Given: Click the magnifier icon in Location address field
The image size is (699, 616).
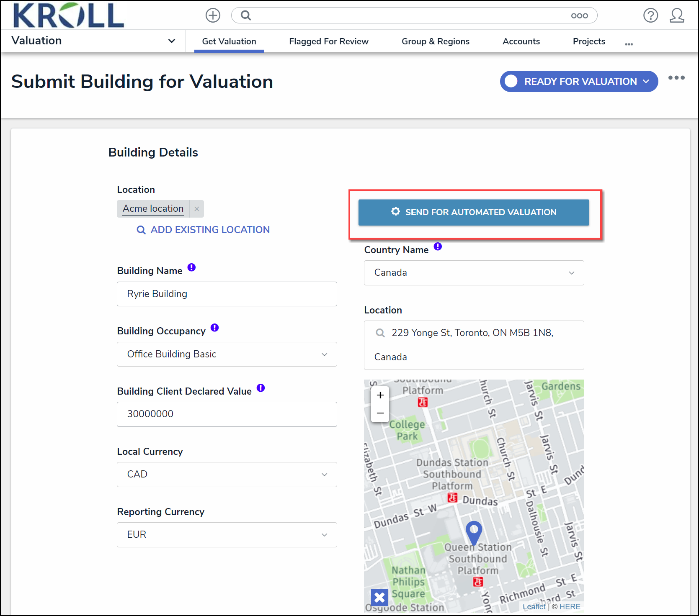Looking at the screenshot, I should pyautogui.click(x=380, y=333).
